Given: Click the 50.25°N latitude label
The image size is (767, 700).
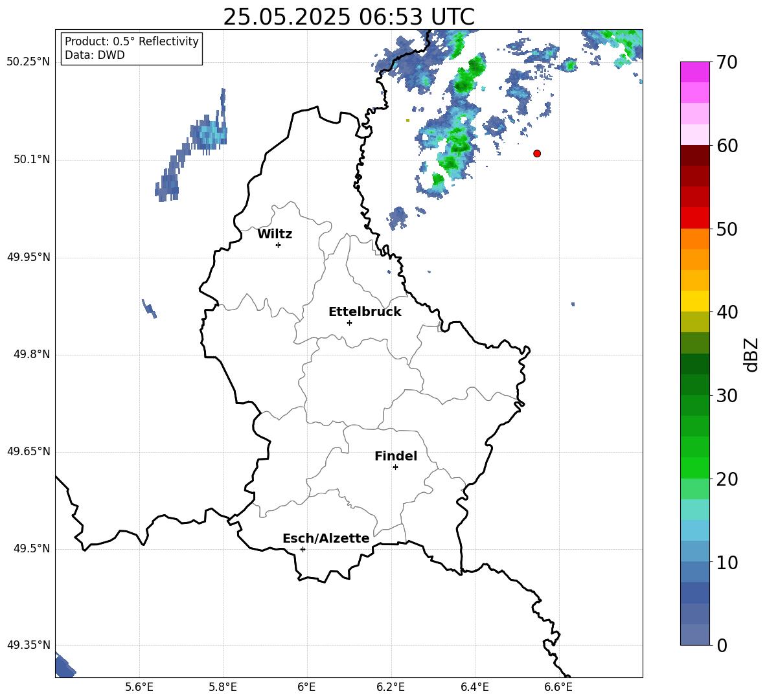Looking at the screenshot, I should (29, 62).
